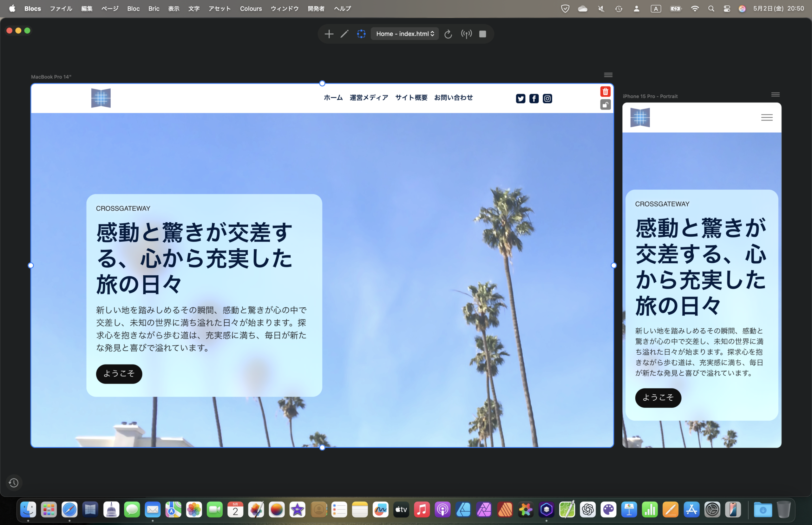This screenshot has height=525, width=812.
Task: Select the 新しい地を踏みしめる paragraph in the MacBook canvas
Action: pyautogui.click(x=201, y=329)
